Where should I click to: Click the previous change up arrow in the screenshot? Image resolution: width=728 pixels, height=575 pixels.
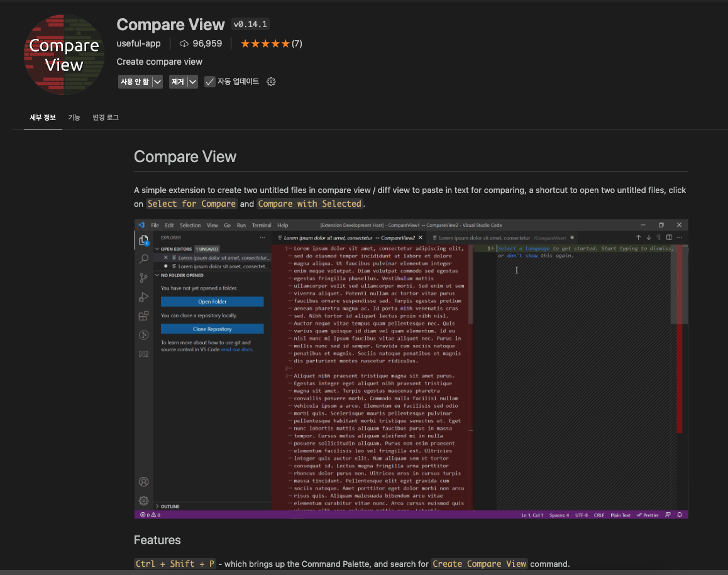pos(638,238)
